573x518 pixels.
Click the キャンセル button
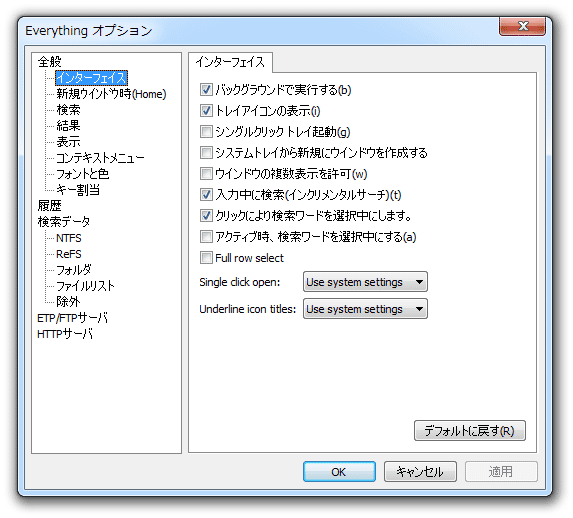click(x=420, y=472)
